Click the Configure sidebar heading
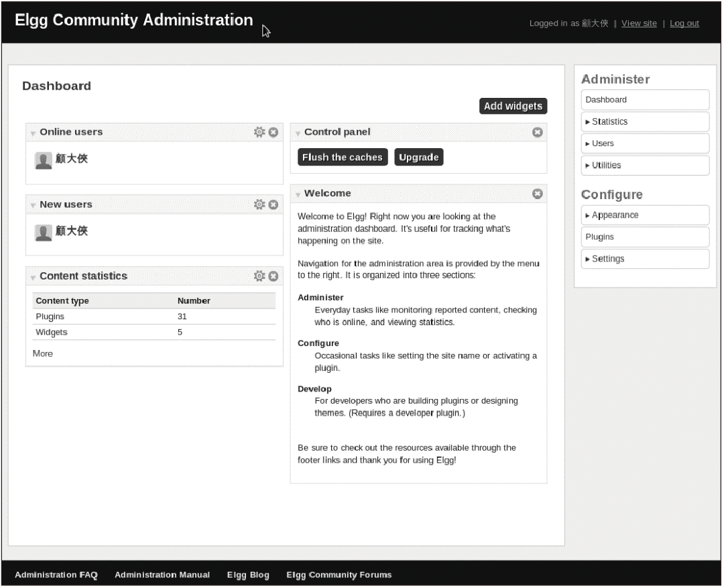 [612, 195]
